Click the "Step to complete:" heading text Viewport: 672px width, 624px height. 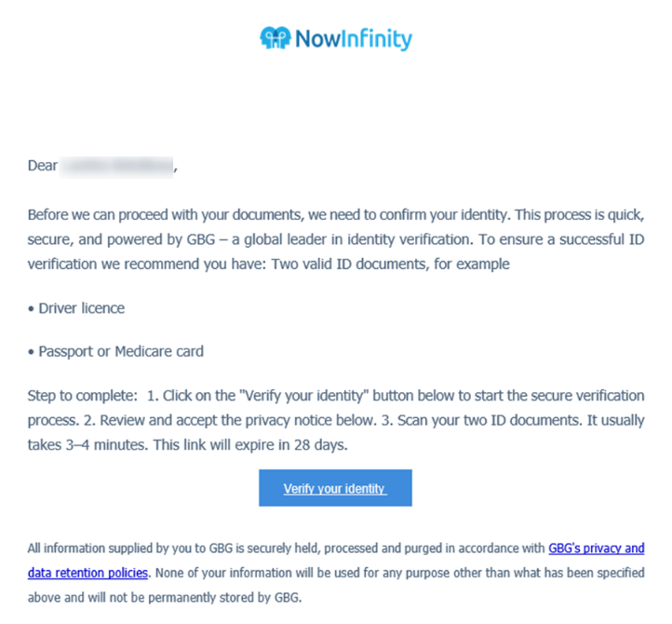(82, 396)
